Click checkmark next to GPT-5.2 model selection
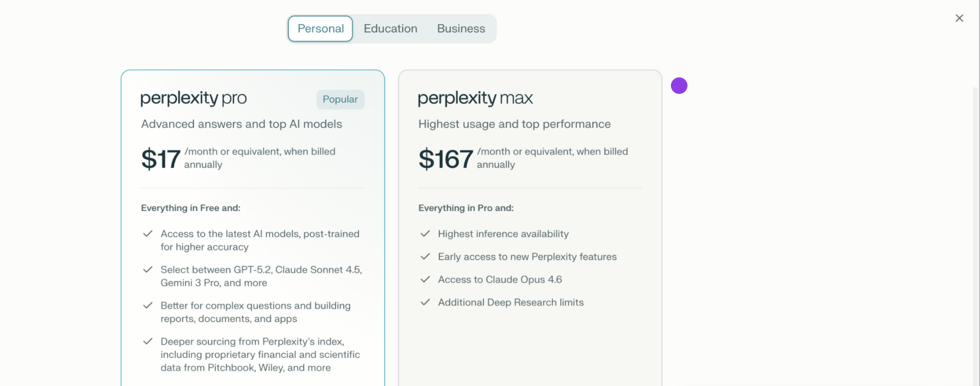 tap(148, 270)
